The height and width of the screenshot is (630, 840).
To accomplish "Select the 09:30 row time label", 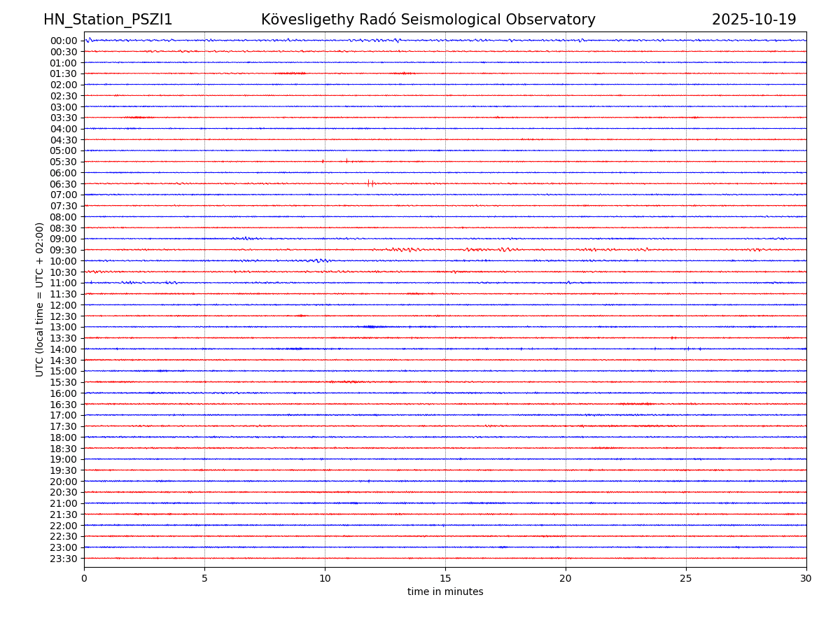I will coord(63,250).
